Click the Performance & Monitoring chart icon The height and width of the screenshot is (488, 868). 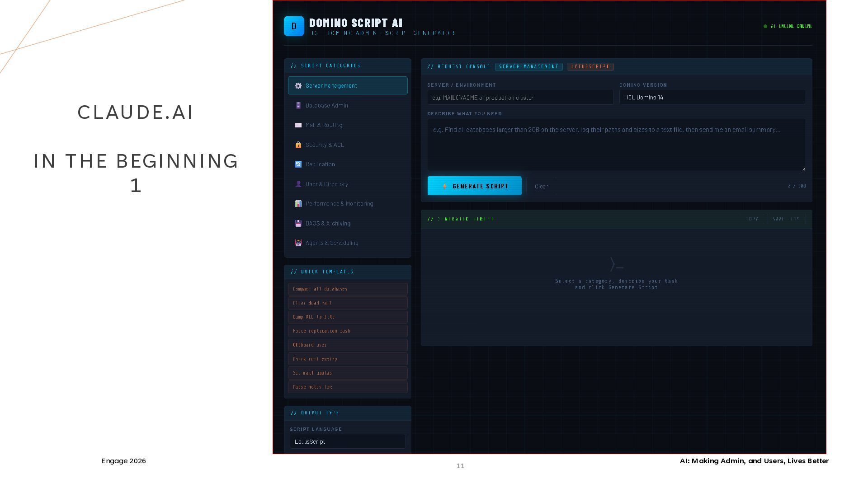click(x=298, y=204)
